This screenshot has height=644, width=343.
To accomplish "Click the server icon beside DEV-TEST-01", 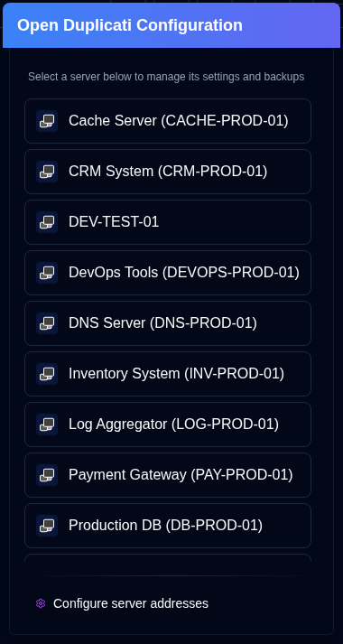I will (47, 222).
